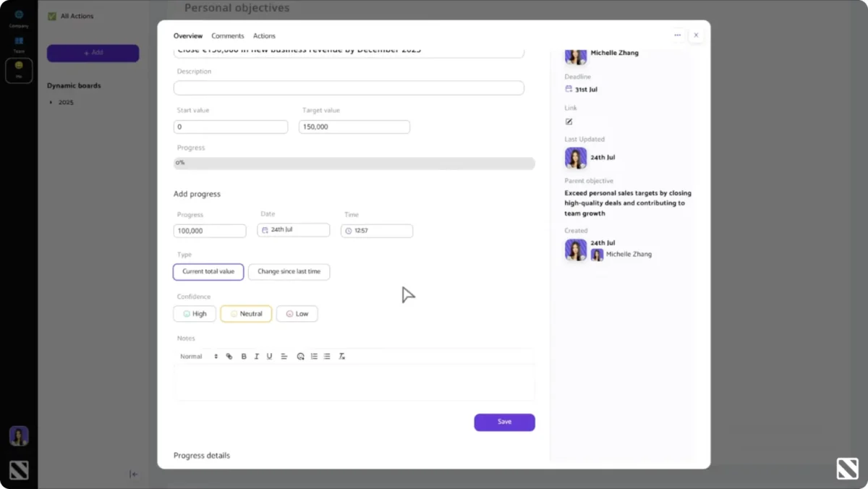Viewport: 868px width, 489px height.
Task: Click the edit Link icon in sidebar
Action: (x=569, y=122)
